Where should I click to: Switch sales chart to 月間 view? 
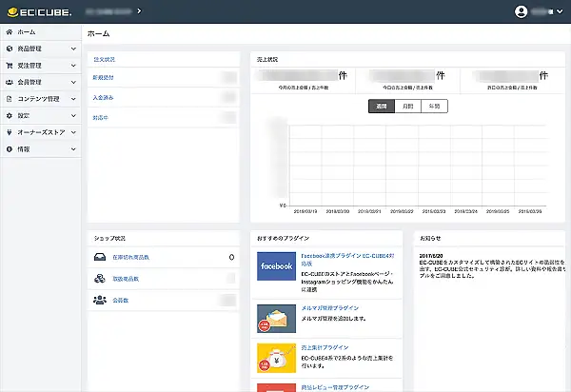(407, 107)
